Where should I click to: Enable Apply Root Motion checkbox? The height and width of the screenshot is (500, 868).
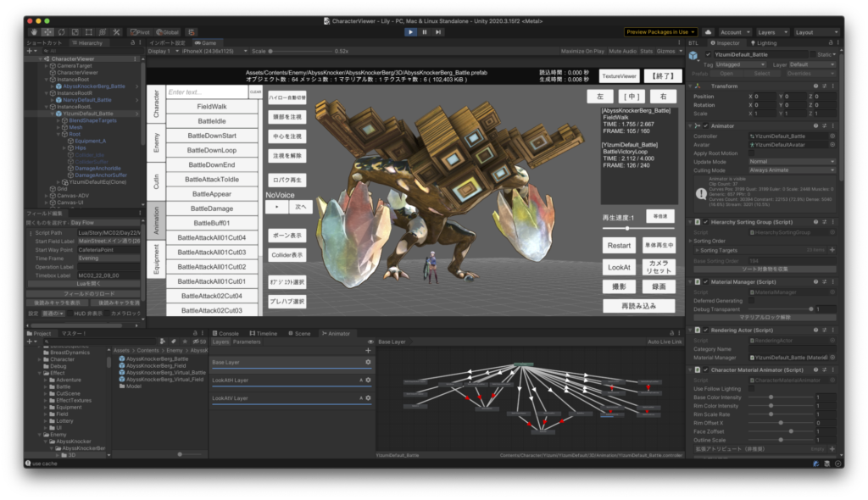click(752, 153)
